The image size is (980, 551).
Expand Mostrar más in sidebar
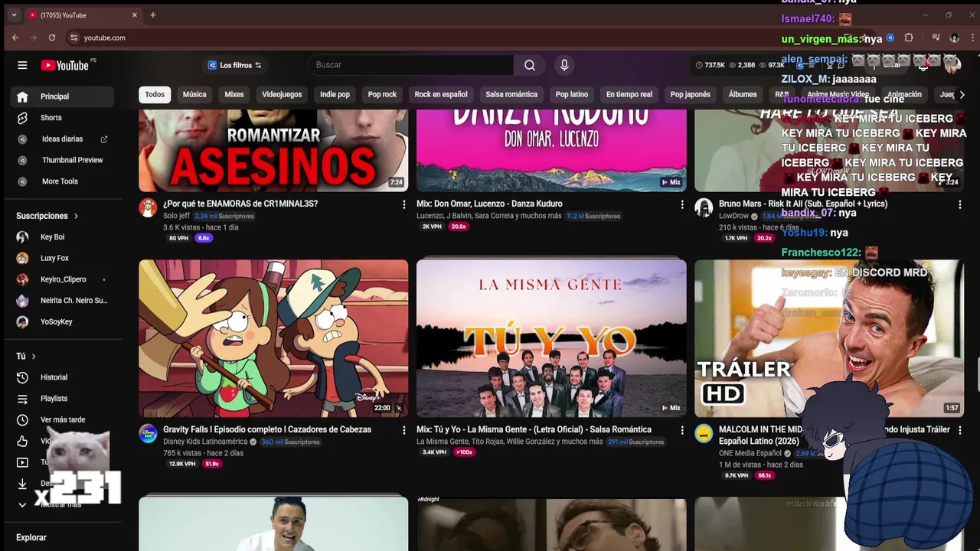tap(62, 504)
